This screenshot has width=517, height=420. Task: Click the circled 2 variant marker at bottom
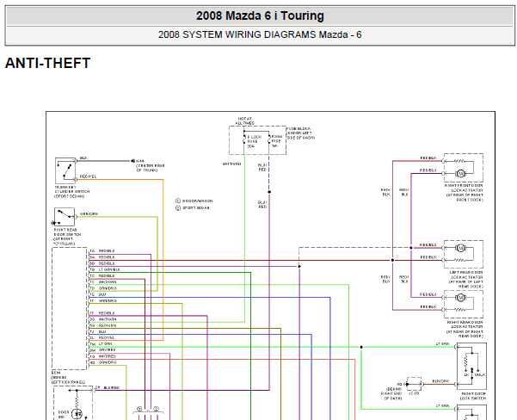pos(157,409)
